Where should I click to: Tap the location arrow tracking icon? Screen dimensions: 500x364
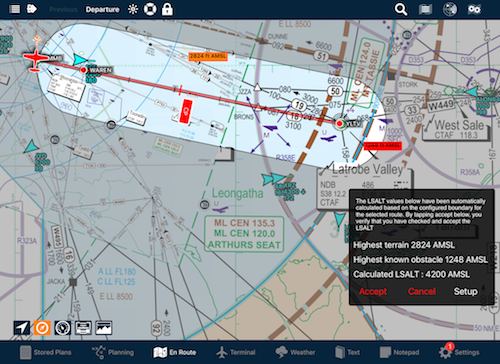pyautogui.click(x=22, y=328)
